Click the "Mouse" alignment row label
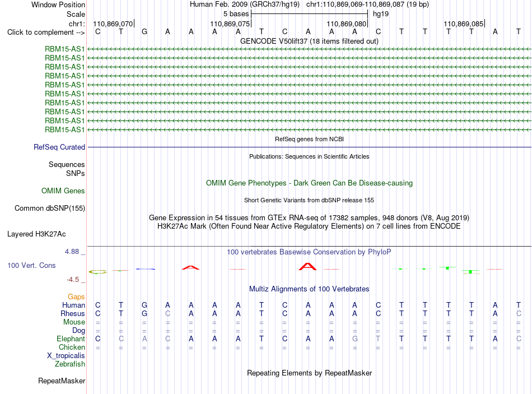Screen dimensions: 532x394 pyautogui.click(x=74, y=322)
